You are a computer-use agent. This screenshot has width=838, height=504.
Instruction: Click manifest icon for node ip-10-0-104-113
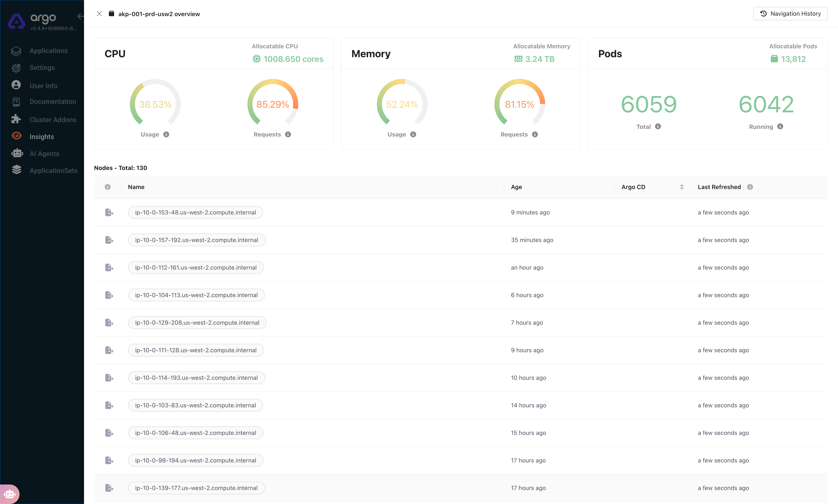[x=109, y=295]
